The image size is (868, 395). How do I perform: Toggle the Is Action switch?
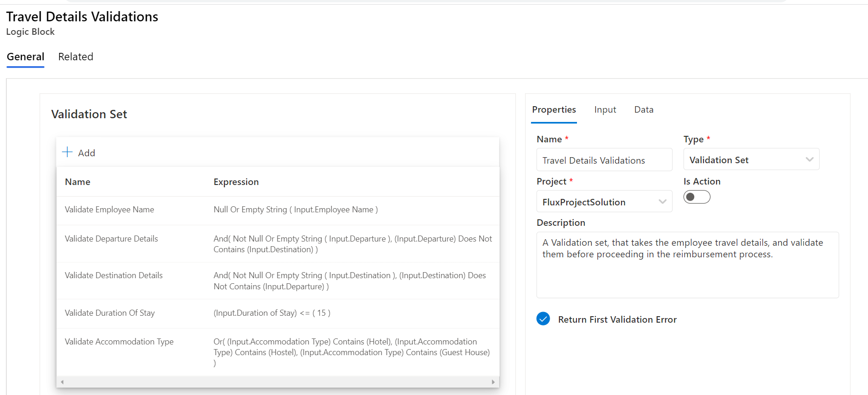[x=697, y=197]
